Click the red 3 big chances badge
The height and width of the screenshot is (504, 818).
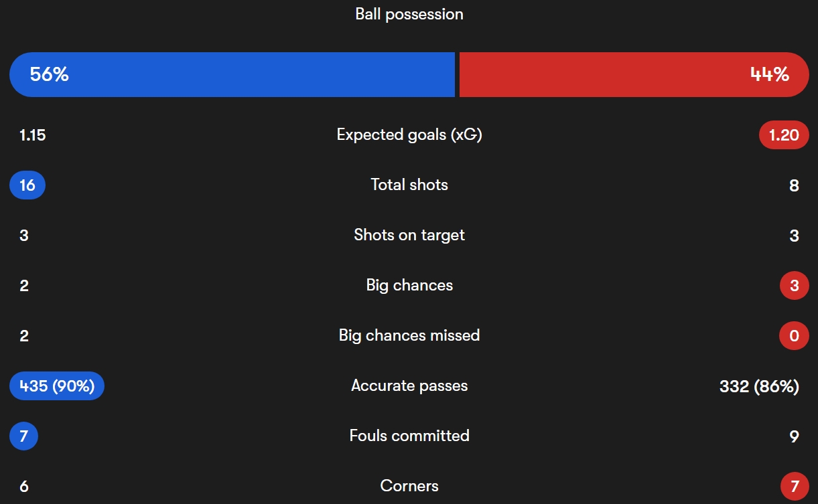[794, 286]
